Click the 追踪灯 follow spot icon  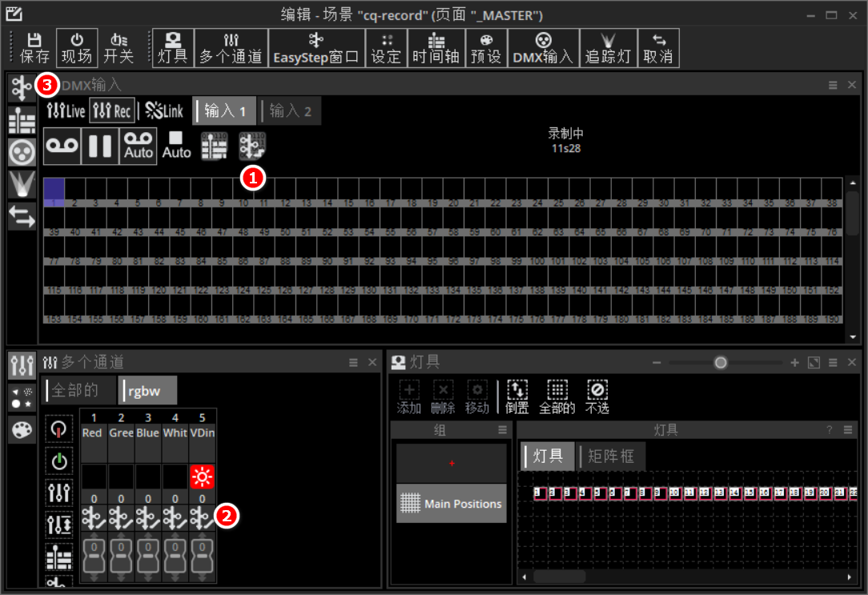608,48
